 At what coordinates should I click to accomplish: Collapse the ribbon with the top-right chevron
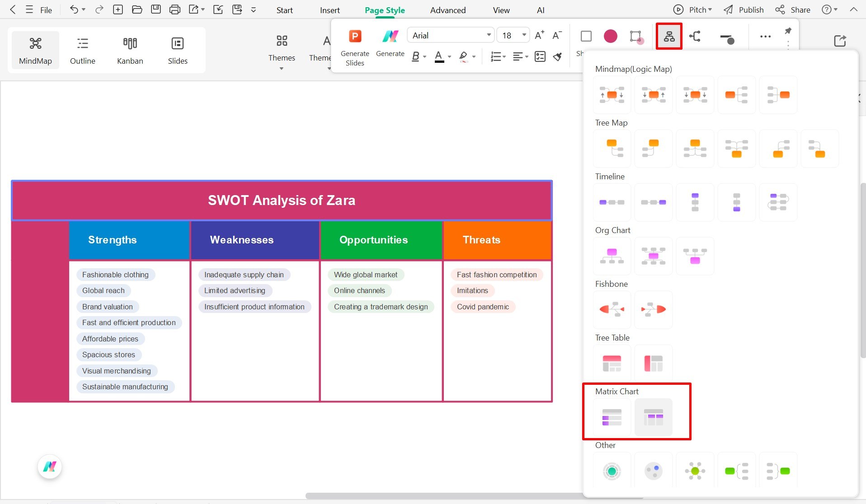click(853, 9)
